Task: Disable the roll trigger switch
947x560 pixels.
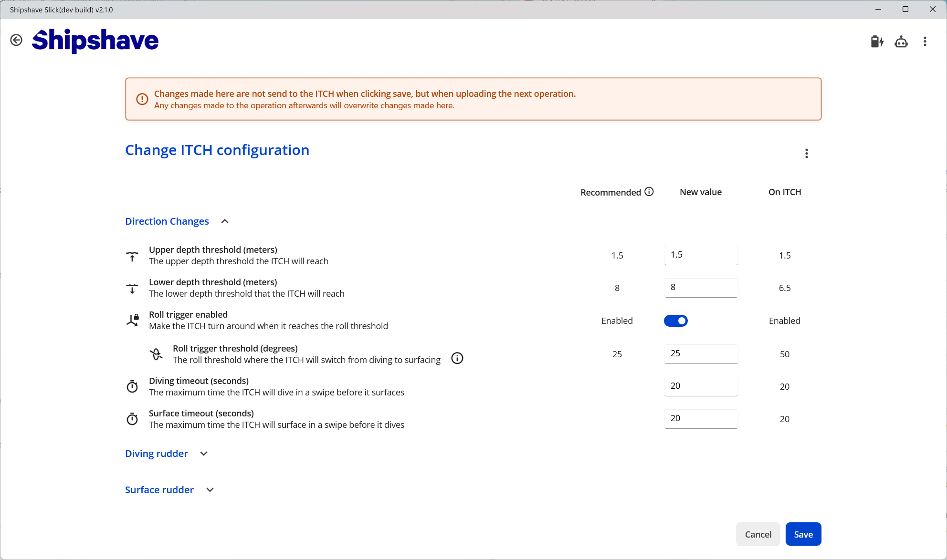Action: coord(676,321)
